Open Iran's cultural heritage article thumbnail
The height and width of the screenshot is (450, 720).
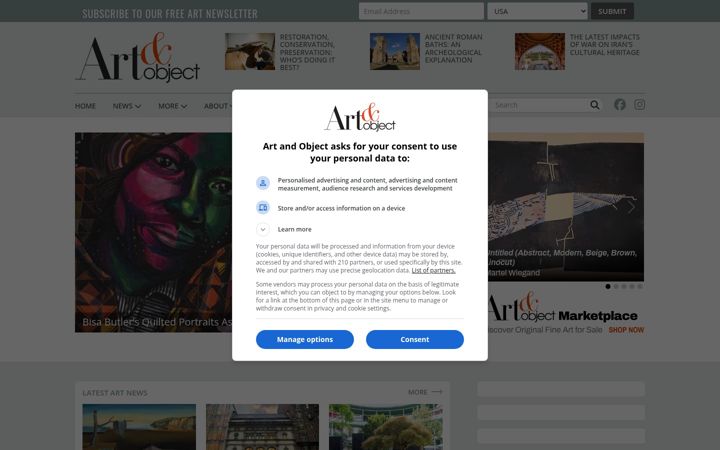540,51
